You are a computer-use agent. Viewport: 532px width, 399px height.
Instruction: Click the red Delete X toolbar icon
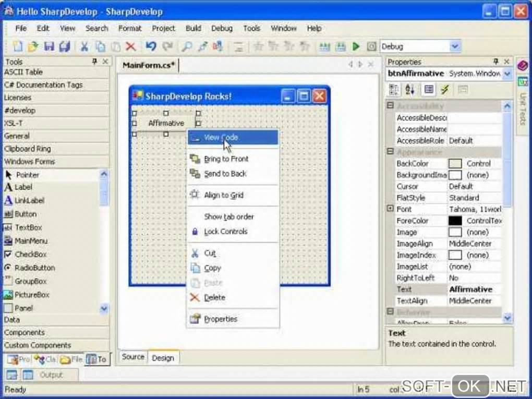tap(130, 46)
